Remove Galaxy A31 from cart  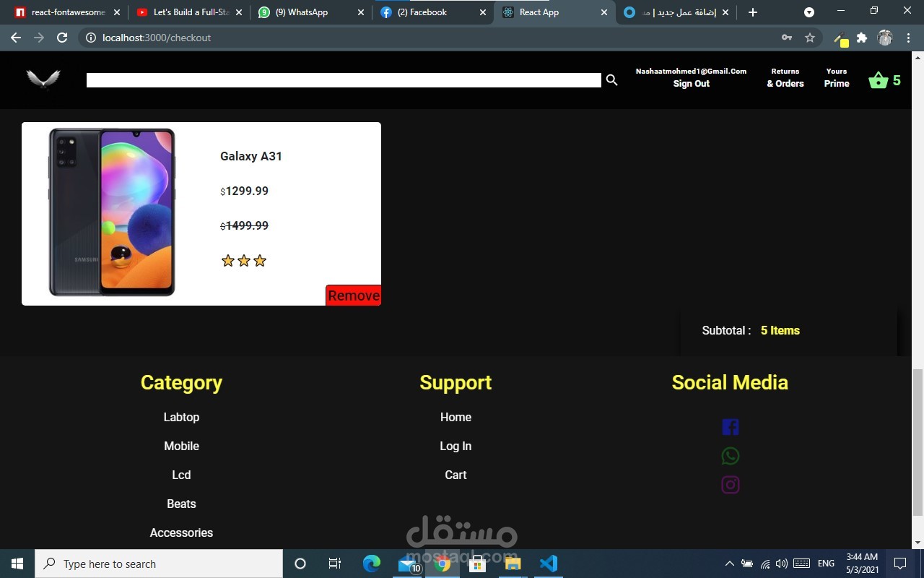[x=354, y=295]
